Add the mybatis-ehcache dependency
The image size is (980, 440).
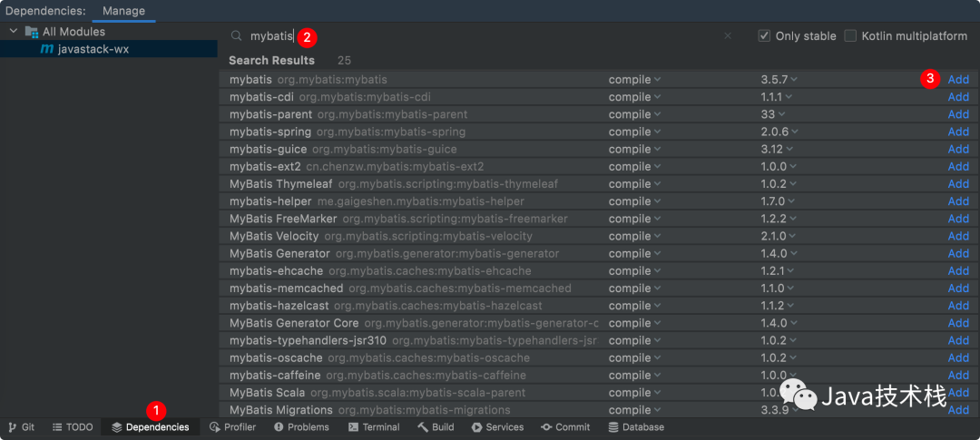[958, 271]
